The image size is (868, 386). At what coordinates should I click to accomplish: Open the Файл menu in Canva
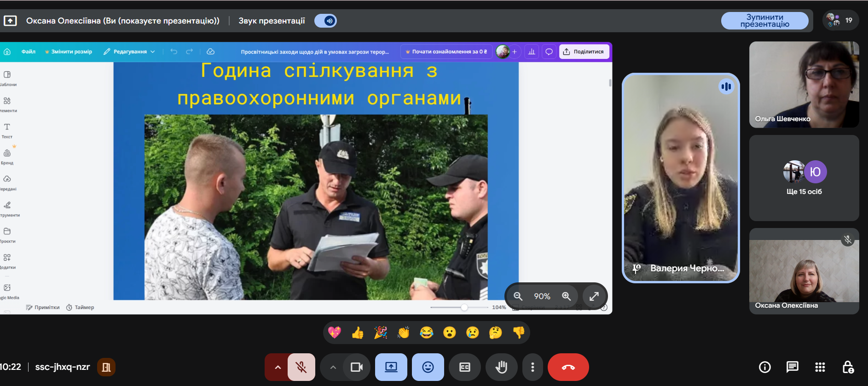[28, 52]
